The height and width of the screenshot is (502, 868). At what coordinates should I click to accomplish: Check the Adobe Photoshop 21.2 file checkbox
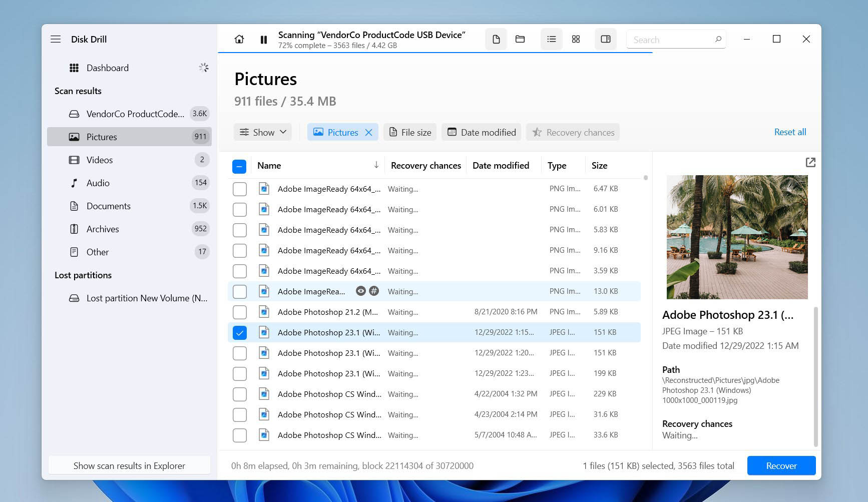coord(240,312)
